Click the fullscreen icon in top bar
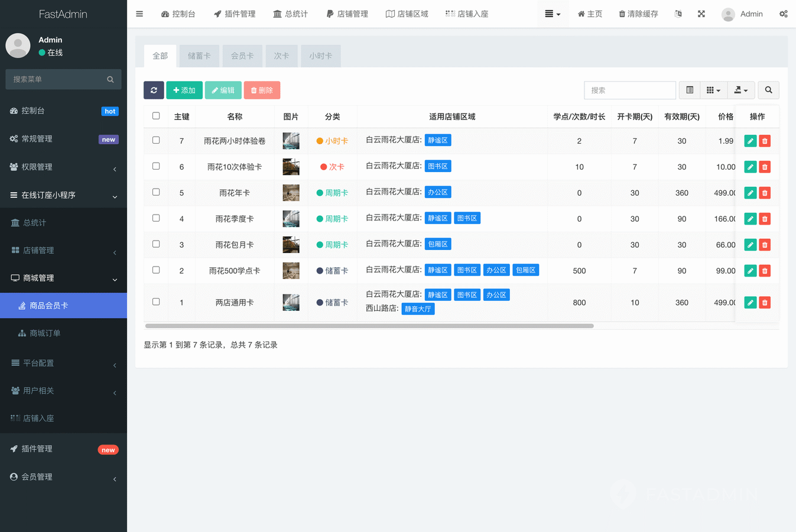This screenshot has height=532, width=796. tap(701, 14)
